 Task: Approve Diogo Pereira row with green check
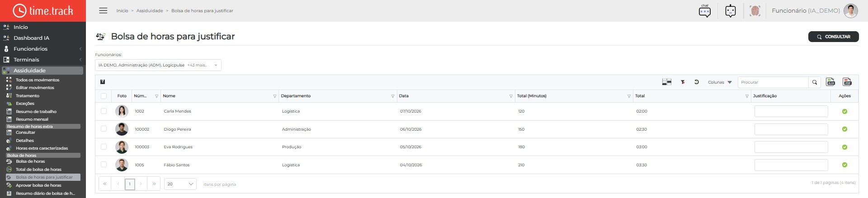click(x=844, y=129)
